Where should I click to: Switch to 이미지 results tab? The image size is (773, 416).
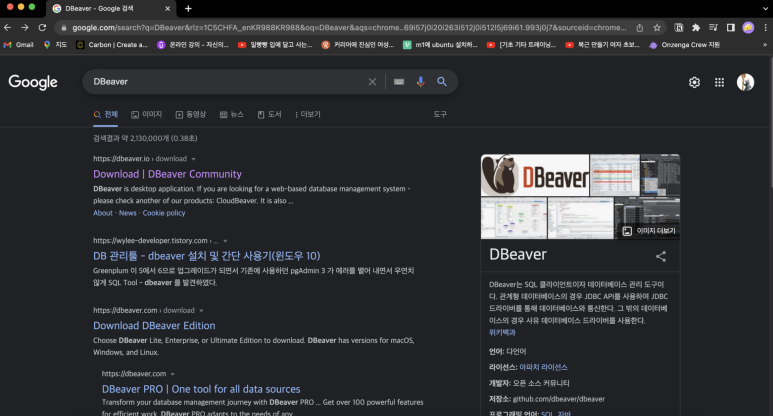click(146, 114)
